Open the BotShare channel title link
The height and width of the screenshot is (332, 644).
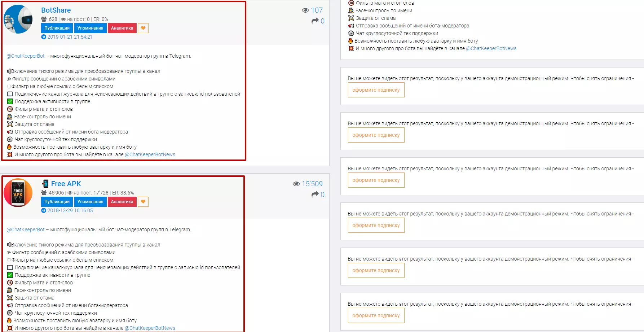pyautogui.click(x=56, y=10)
